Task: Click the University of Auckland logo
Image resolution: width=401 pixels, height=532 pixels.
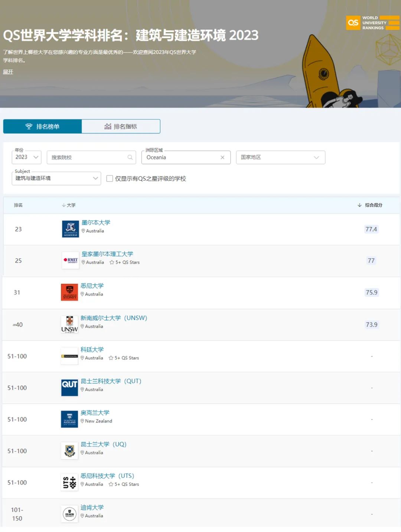Action: click(x=69, y=419)
